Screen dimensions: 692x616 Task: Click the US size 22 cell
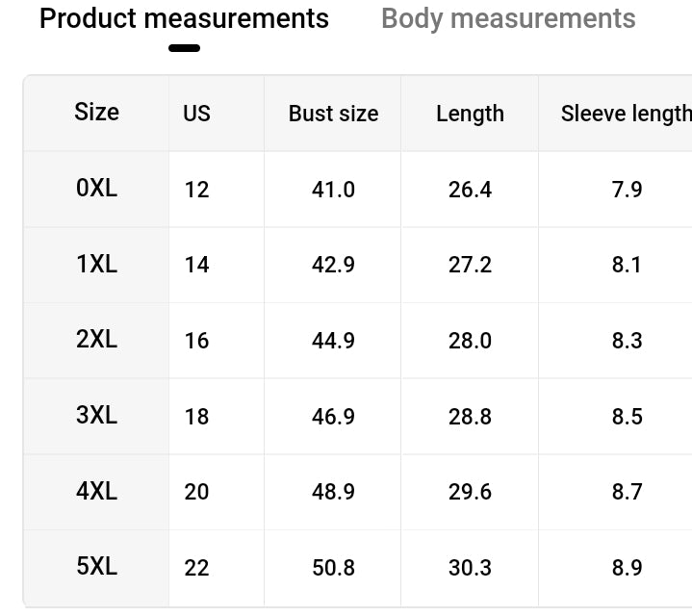(x=196, y=568)
